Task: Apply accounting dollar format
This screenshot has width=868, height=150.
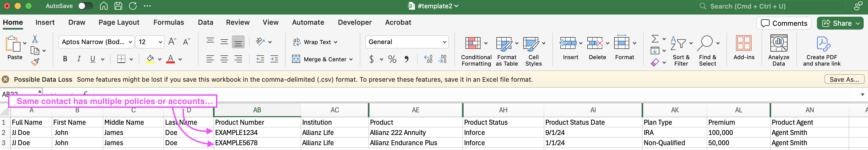Action: [372, 59]
